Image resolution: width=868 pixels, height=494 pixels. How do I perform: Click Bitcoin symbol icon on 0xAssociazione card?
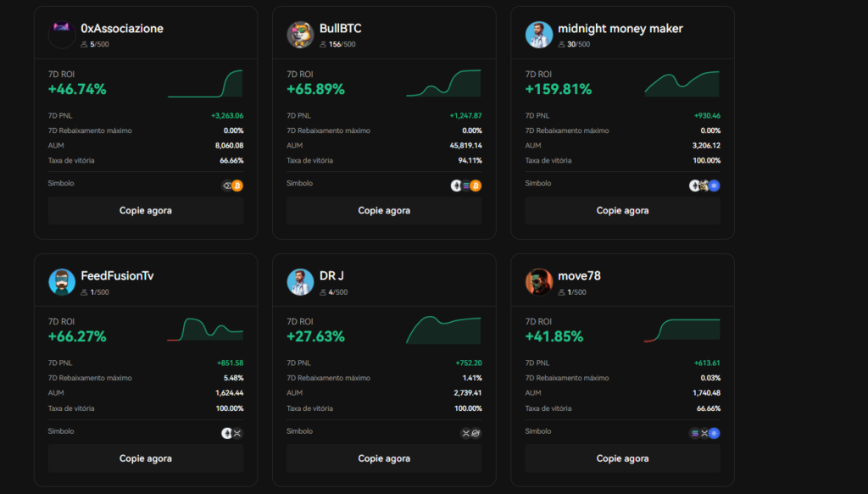[237, 186]
